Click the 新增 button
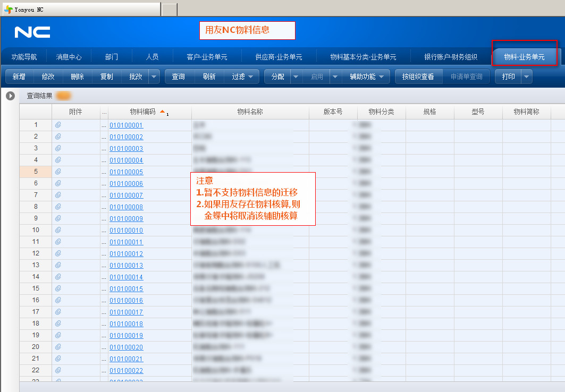This screenshot has height=392, width=565. [19, 76]
